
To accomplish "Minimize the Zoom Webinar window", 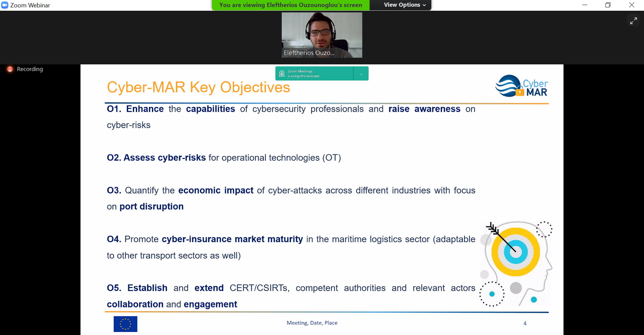I will coord(585,5).
